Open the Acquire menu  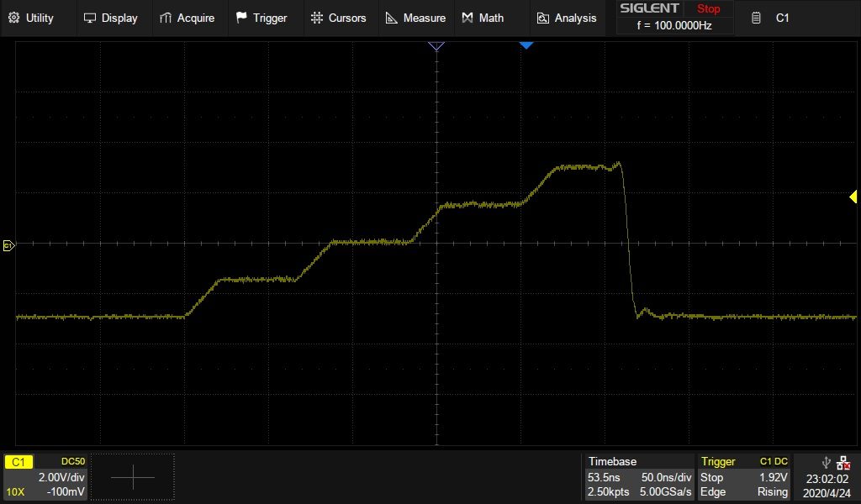(x=187, y=18)
